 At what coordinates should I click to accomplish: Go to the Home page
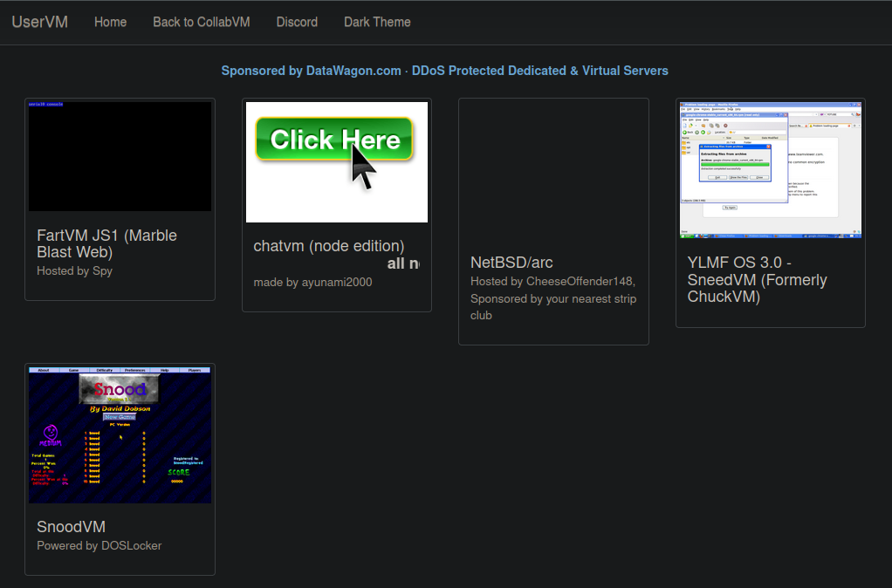click(x=110, y=22)
